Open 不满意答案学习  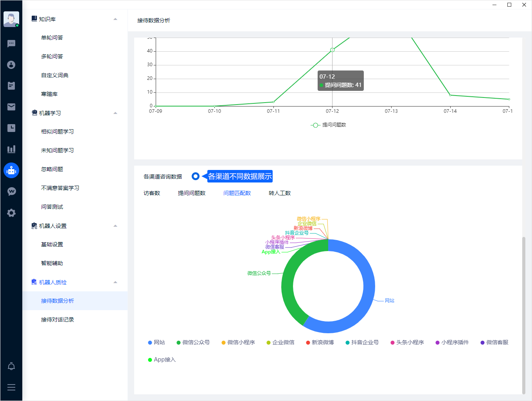tap(60, 188)
